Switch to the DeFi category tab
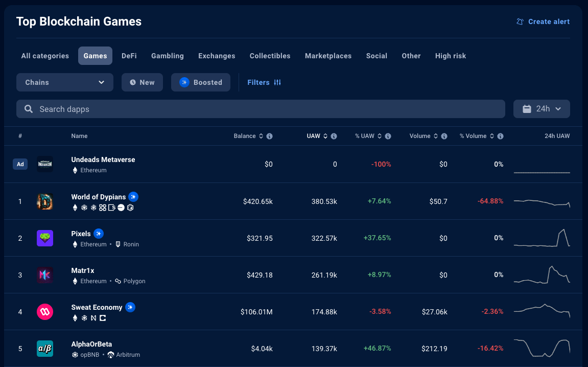Image resolution: width=588 pixels, height=367 pixels. [x=129, y=56]
